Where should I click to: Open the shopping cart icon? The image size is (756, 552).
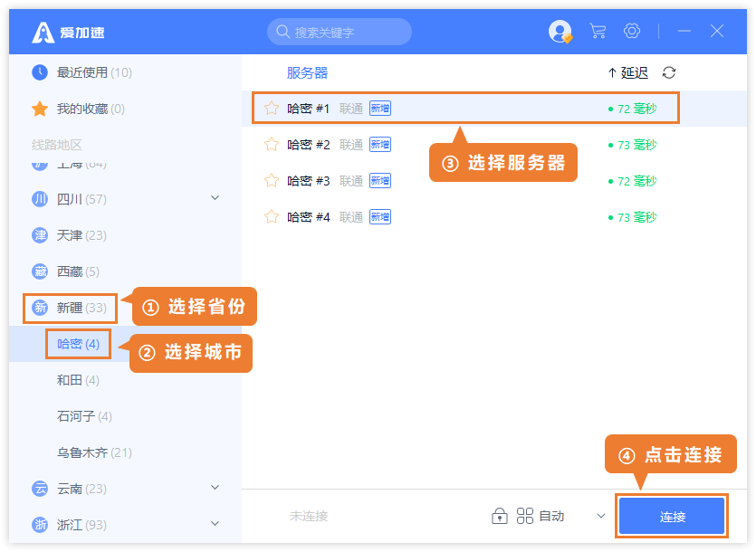(598, 32)
